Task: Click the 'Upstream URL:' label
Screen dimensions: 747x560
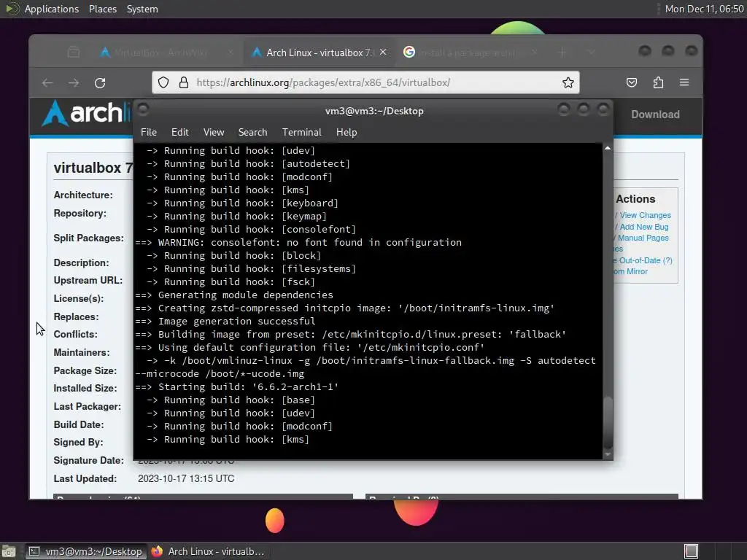Action: [88, 280]
